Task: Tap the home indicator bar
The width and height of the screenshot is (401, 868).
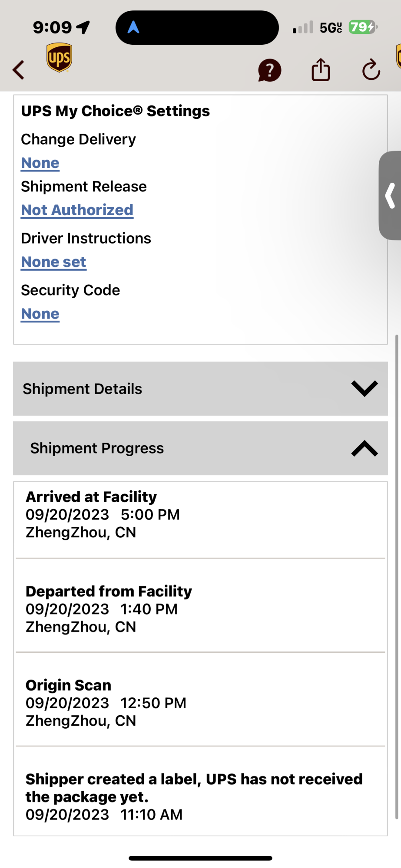Action: 200,858
